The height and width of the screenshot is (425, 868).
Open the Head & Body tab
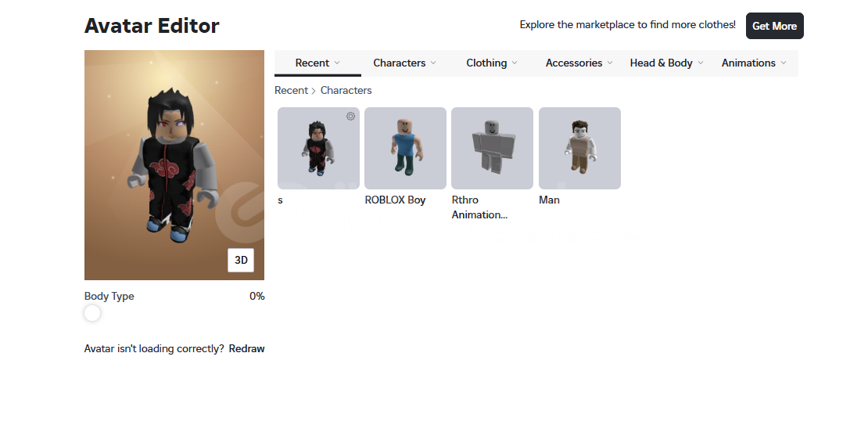[666, 63]
